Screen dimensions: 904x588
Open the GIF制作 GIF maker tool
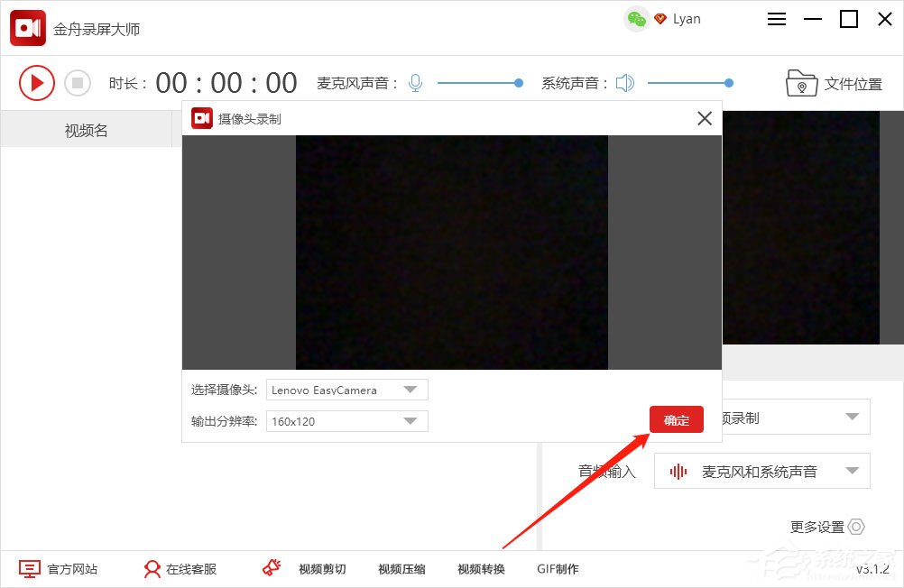pyautogui.click(x=557, y=569)
